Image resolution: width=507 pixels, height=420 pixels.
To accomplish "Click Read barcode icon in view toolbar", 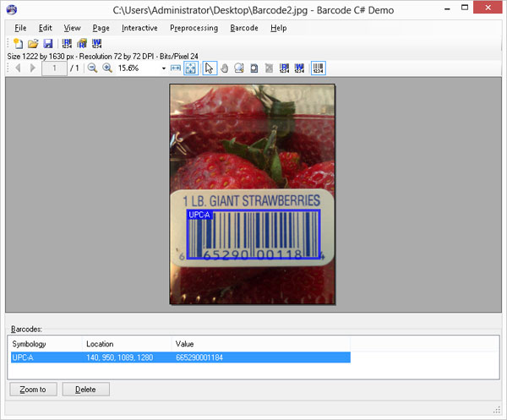I will coord(284,68).
